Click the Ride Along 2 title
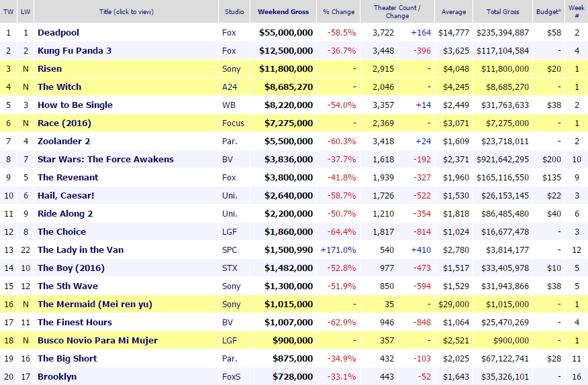The height and width of the screenshot is (385, 588). click(65, 214)
